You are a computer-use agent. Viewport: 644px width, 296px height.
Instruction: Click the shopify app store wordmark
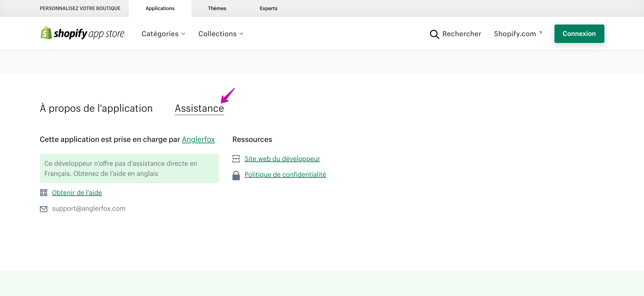89,34
